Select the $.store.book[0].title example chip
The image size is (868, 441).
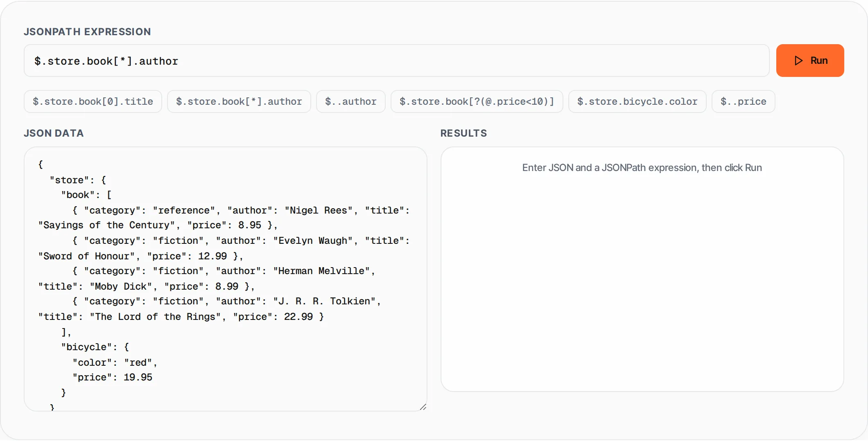click(x=93, y=101)
